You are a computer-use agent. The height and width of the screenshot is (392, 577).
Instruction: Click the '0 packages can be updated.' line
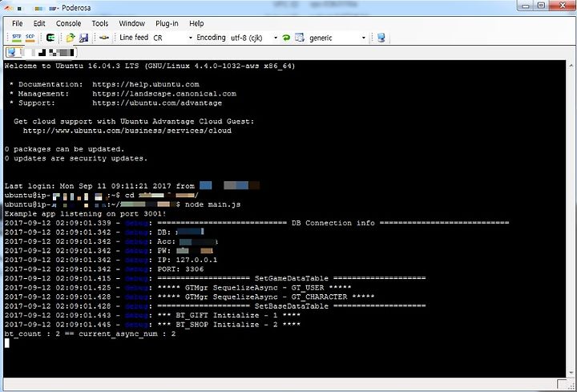(x=64, y=149)
